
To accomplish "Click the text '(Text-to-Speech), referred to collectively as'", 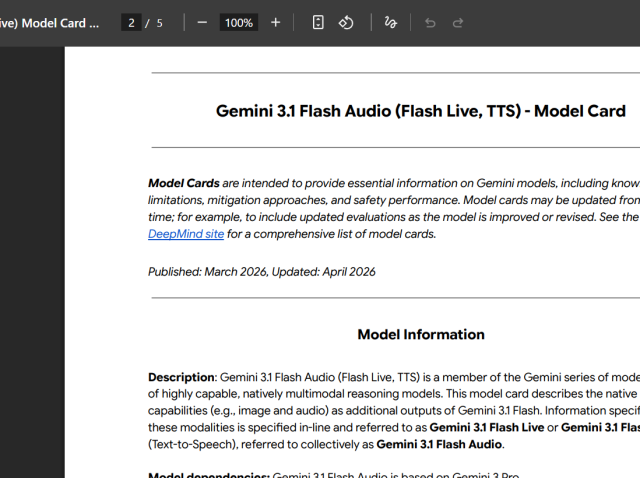I will pyautogui.click(x=261, y=444).
